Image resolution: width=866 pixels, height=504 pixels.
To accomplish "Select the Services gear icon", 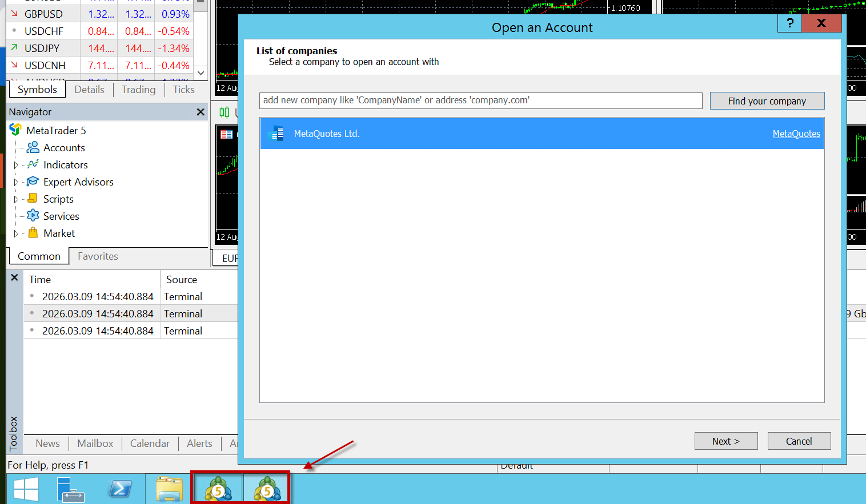I will 33,216.
